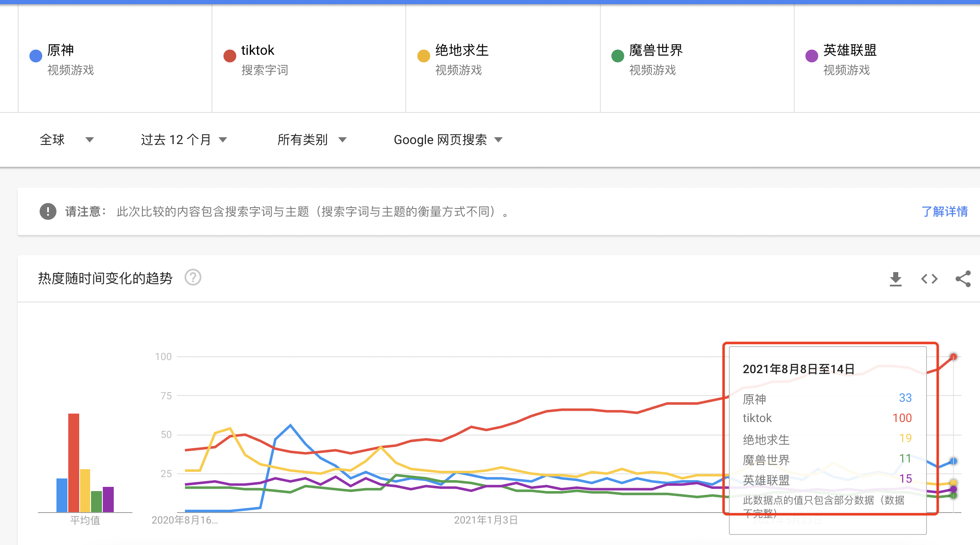Open the embed code icon
The height and width of the screenshot is (545, 980).
(x=929, y=279)
